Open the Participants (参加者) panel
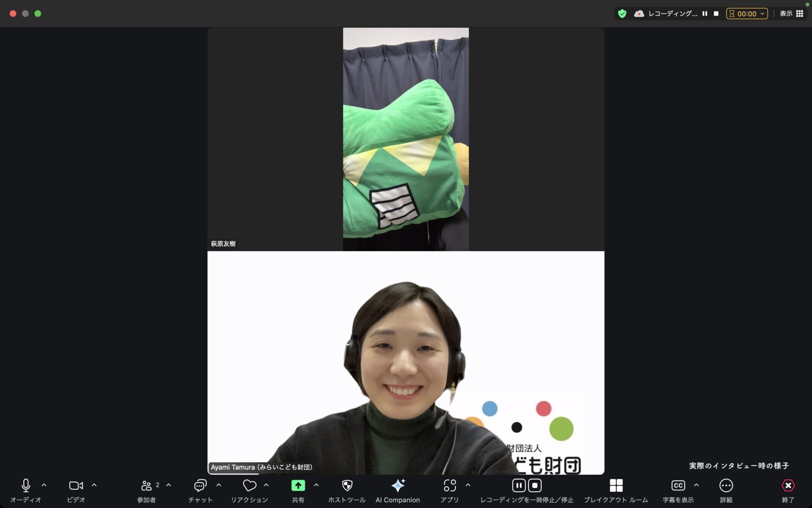Viewport: 812px width, 508px height. tap(147, 486)
